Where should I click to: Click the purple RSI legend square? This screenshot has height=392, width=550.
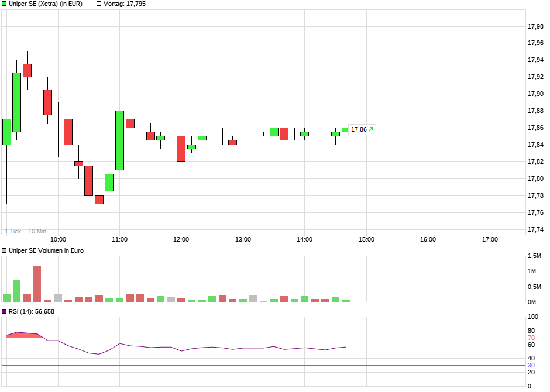click(x=4, y=311)
